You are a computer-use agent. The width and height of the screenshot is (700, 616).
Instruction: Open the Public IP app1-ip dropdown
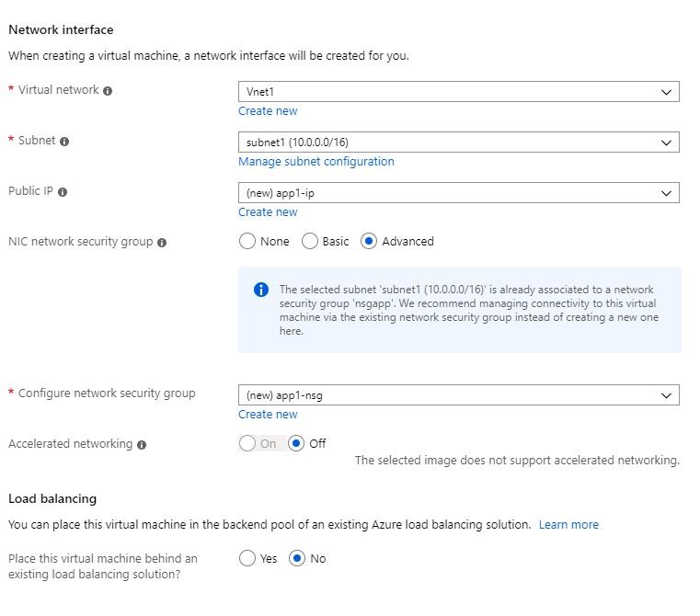458,192
